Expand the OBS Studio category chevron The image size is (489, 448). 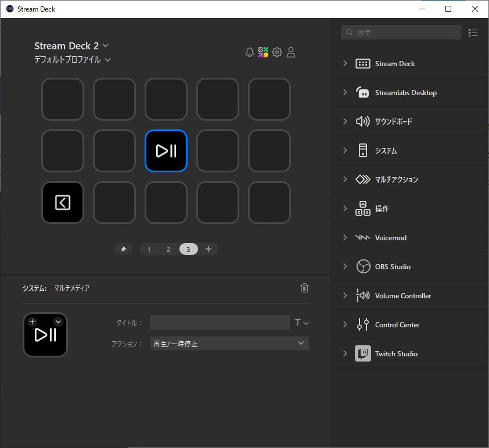tap(345, 266)
